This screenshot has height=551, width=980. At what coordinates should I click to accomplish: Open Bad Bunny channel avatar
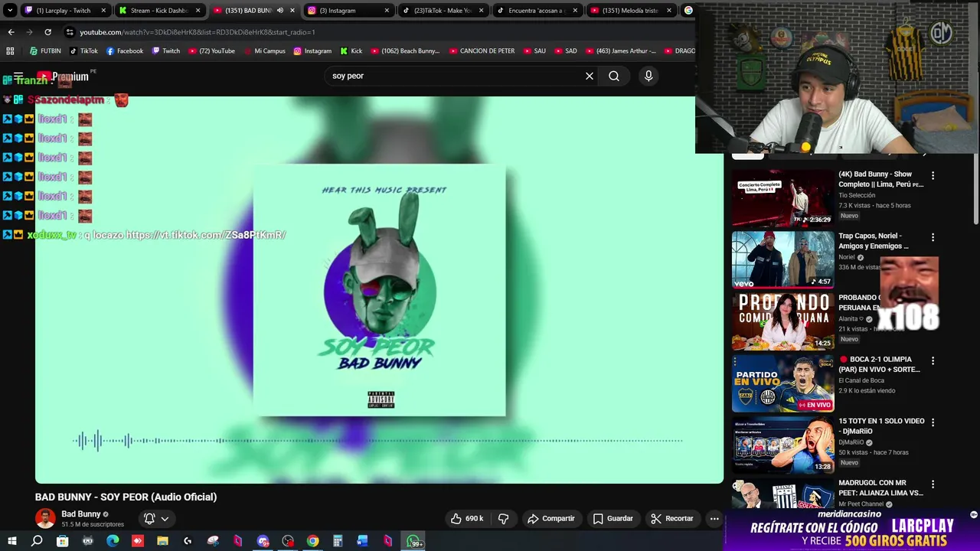point(45,518)
